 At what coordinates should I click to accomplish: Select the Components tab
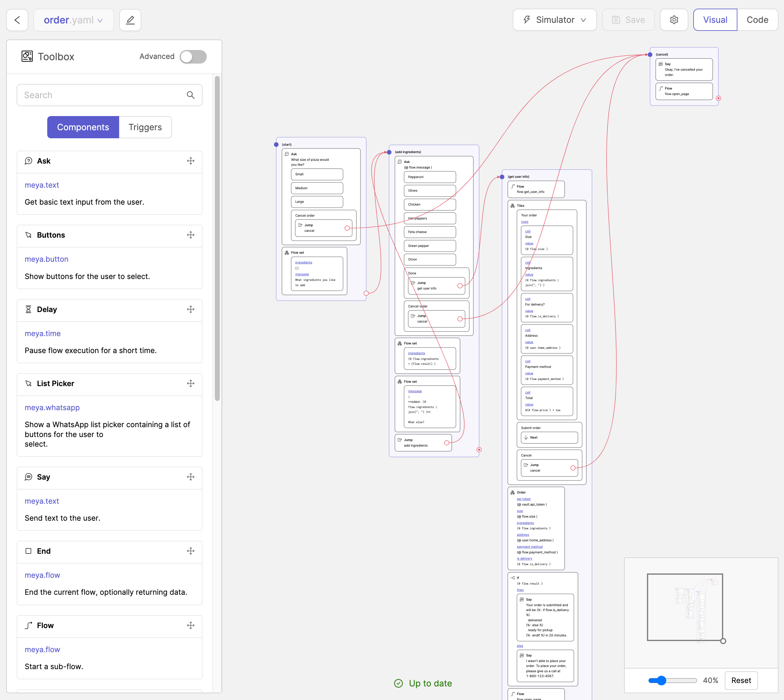(x=83, y=127)
